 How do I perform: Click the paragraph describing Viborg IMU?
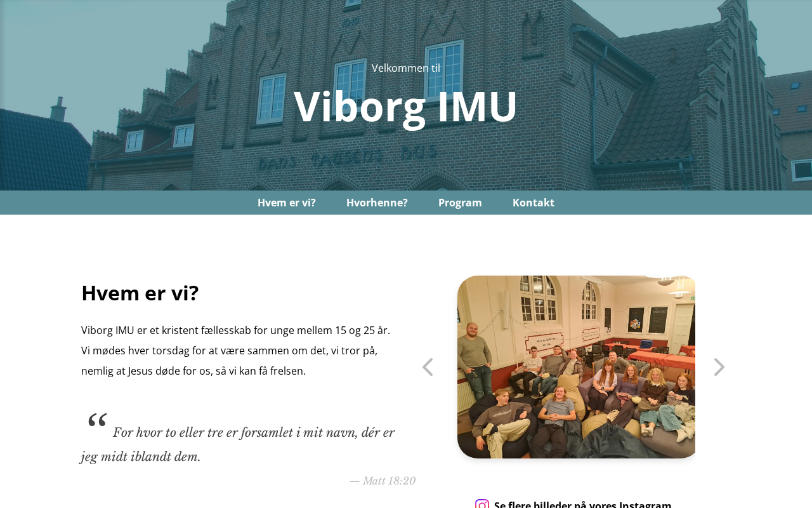236,351
